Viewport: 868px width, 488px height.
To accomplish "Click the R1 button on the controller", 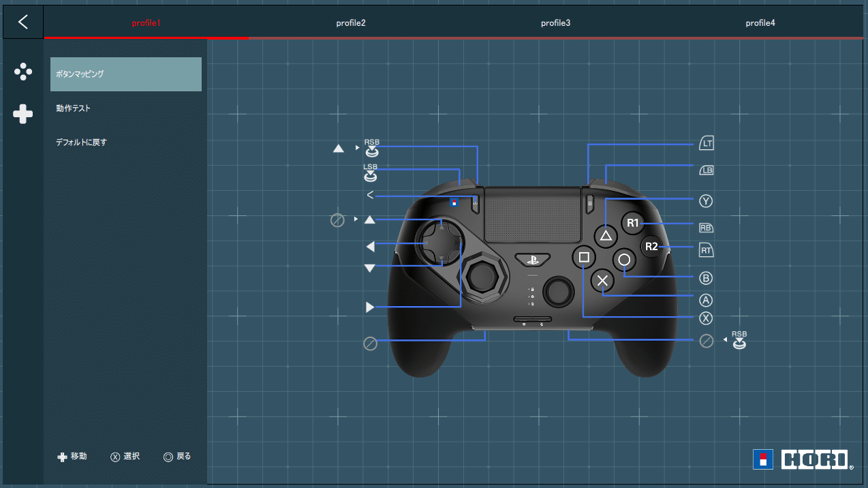I will click(x=633, y=223).
